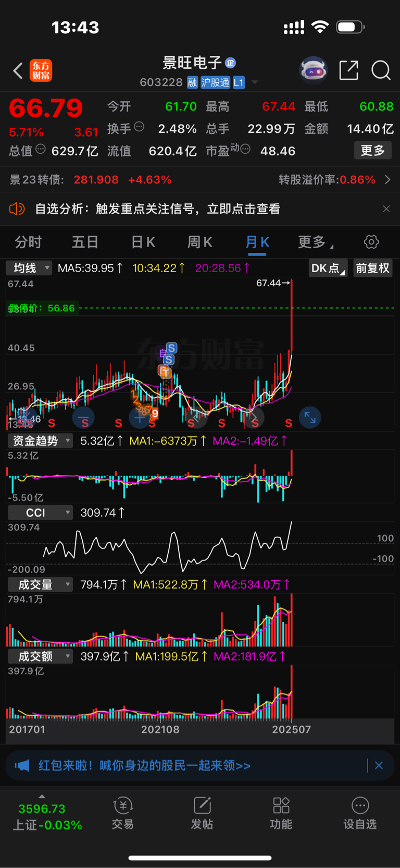The width and height of the screenshot is (400, 868).
Task: Open the CCI indicator dropdown
Action: (x=40, y=512)
